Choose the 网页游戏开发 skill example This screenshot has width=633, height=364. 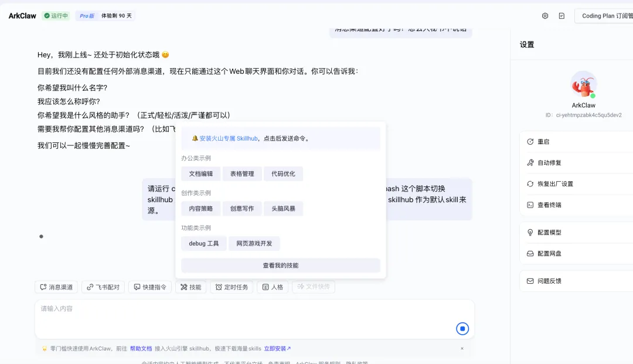click(x=254, y=243)
